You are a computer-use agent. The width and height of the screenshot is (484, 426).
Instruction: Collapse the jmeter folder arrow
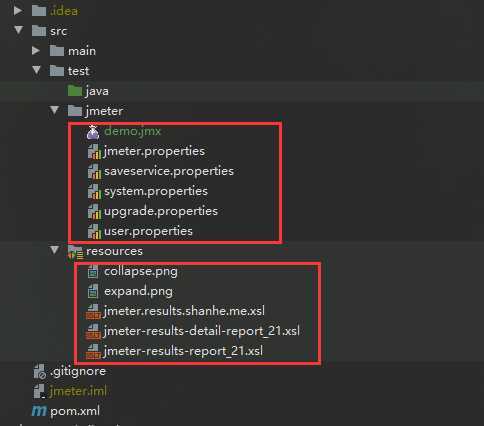coord(55,110)
